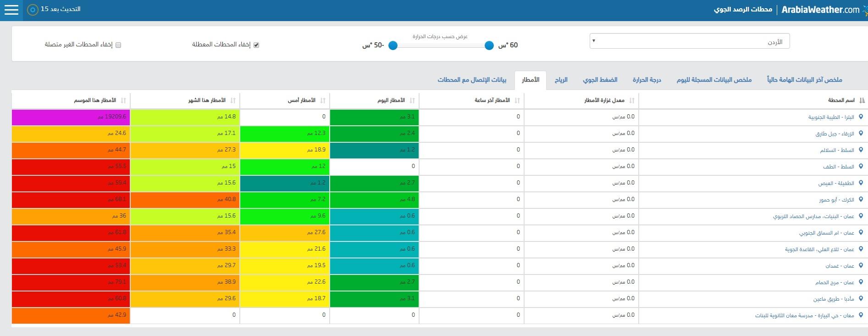868x336 pixels.
Task: Click the -50 °س minimum temperature slider handle
Action: [393, 45]
